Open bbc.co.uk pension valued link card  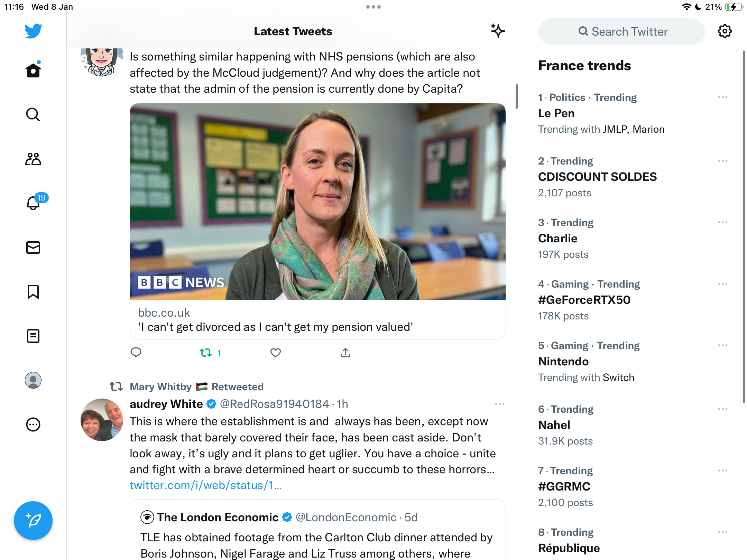pyautogui.click(x=317, y=320)
